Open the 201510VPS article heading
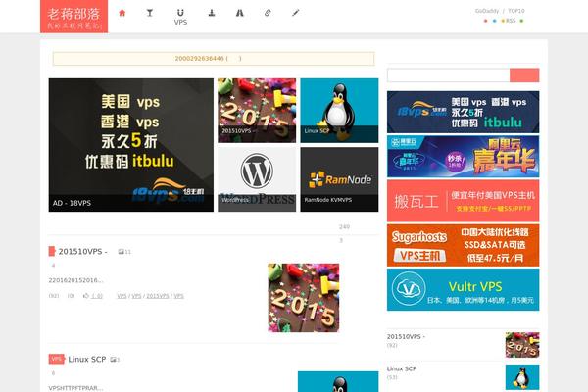The width and height of the screenshot is (588, 392). [x=83, y=251]
